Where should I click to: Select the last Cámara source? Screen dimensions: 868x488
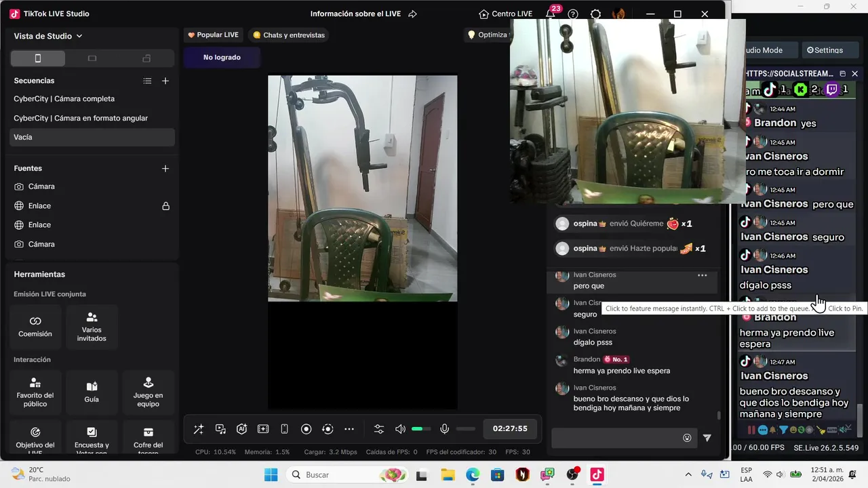[x=92, y=244]
